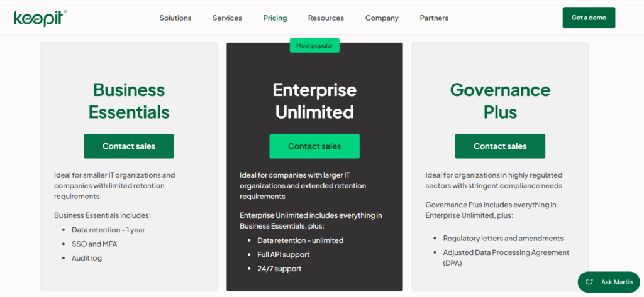Open the Ask Martin chat
The height and width of the screenshot is (297, 644).
(609, 282)
